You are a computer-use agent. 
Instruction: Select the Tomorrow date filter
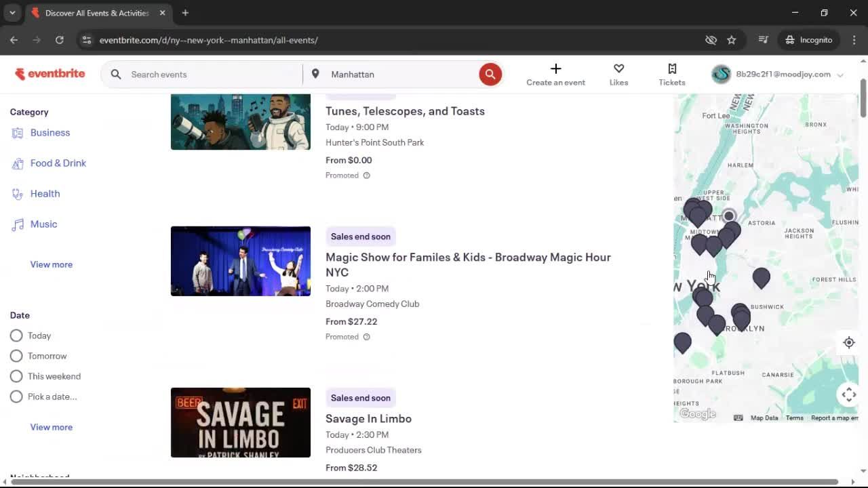tap(16, 356)
